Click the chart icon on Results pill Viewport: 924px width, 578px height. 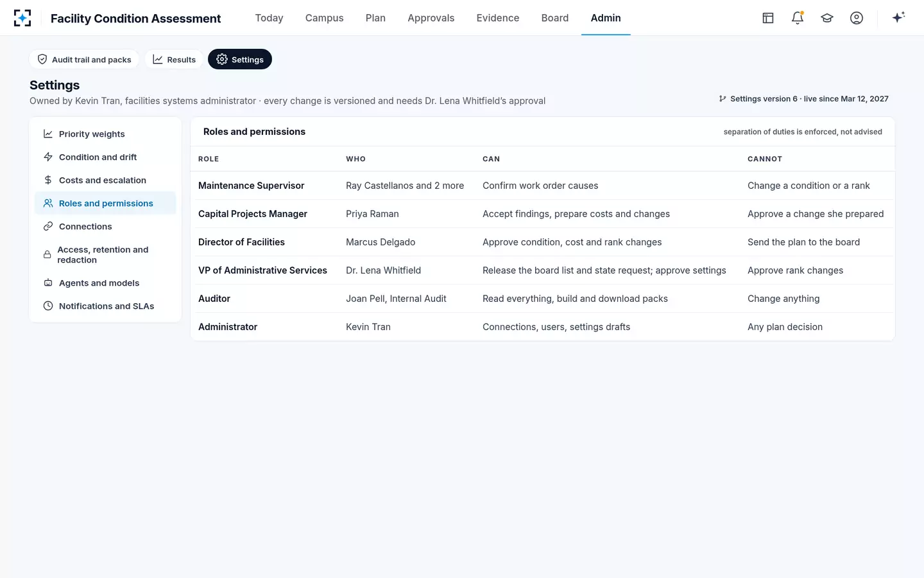pos(158,59)
